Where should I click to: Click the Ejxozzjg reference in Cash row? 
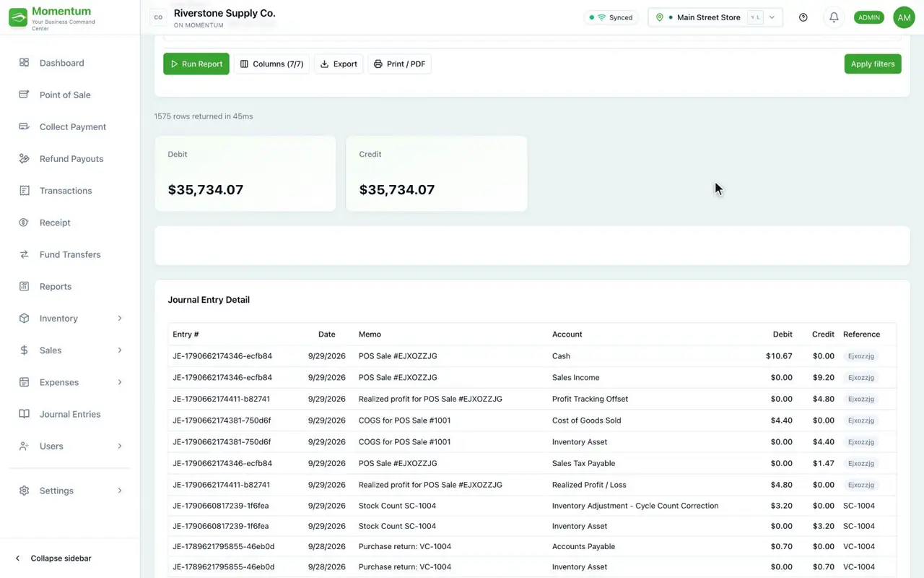point(861,356)
